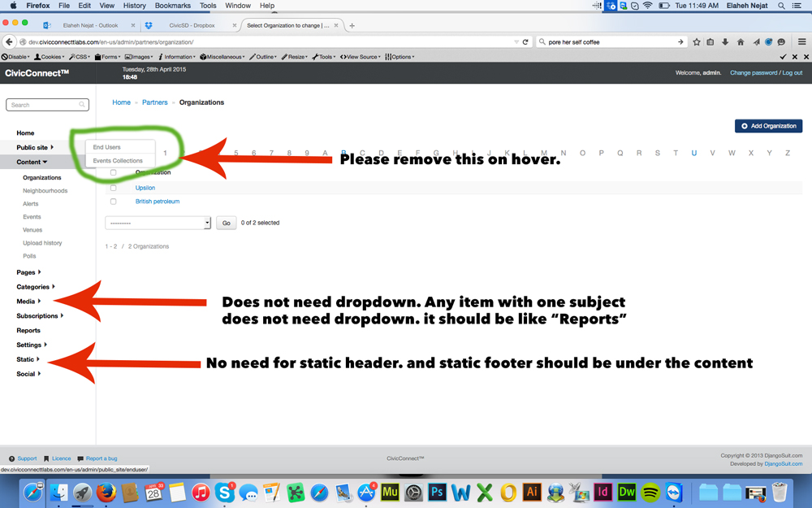Click the Firefox back arrow button
The width and height of the screenshot is (812, 508).
coord(9,42)
